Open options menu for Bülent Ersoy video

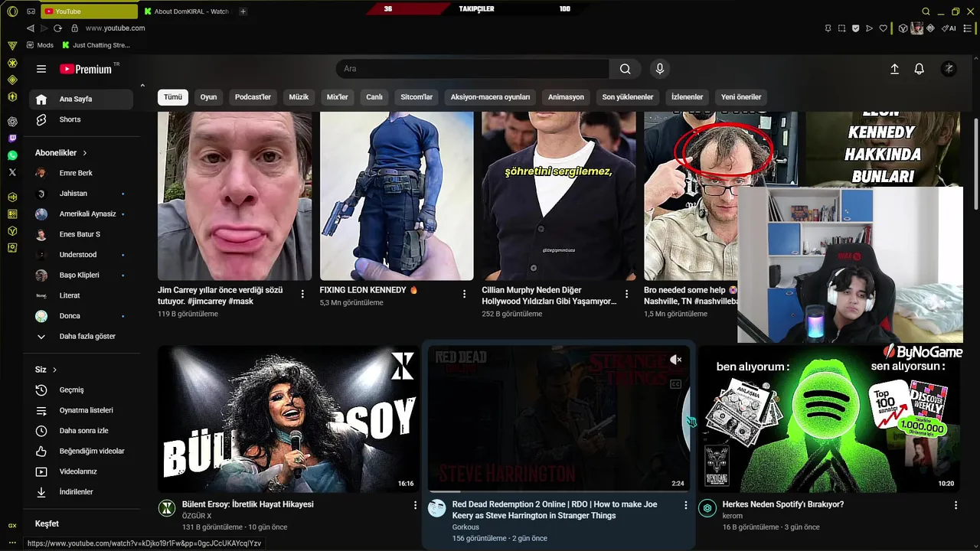pyautogui.click(x=415, y=505)
